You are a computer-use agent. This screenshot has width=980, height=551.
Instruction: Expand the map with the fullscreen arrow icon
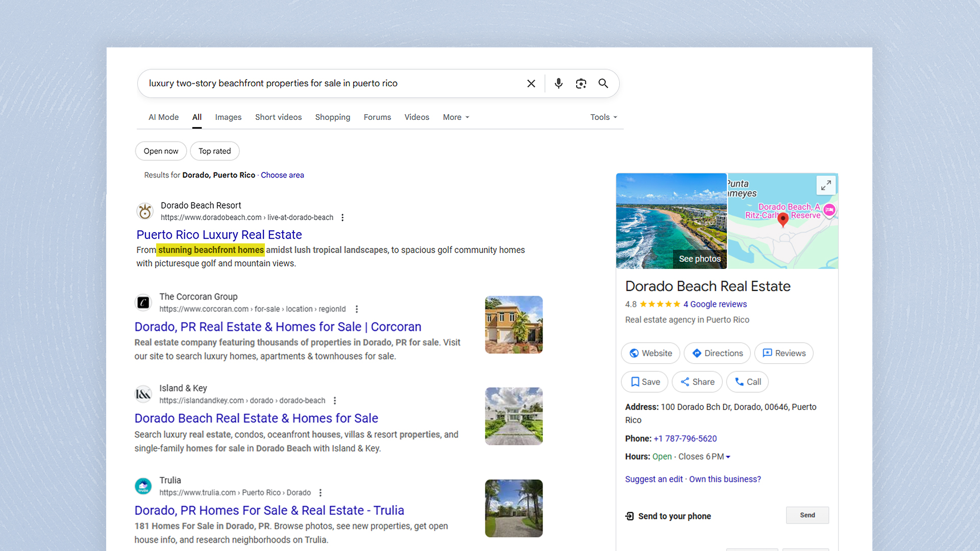[x=826, y=185]
